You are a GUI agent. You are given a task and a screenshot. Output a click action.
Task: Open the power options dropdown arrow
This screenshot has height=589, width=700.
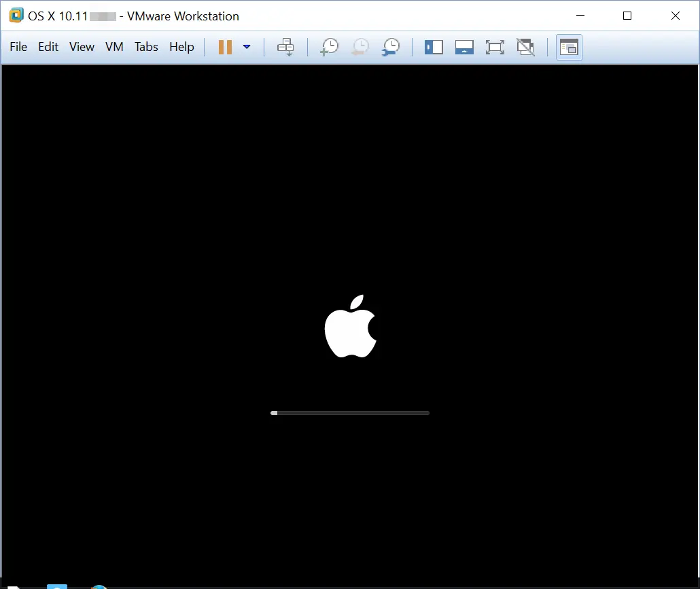(247, 47)
